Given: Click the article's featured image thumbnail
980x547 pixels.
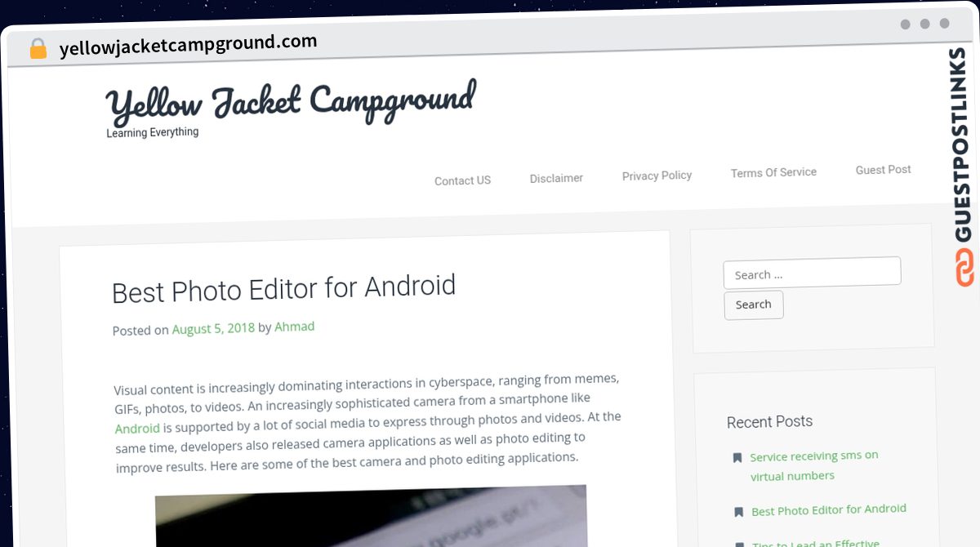Looking at the screenshot, I should tap(372, 517).
